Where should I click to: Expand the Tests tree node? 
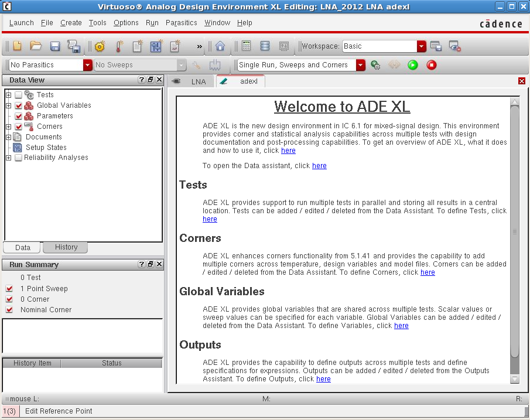(8, 95)
